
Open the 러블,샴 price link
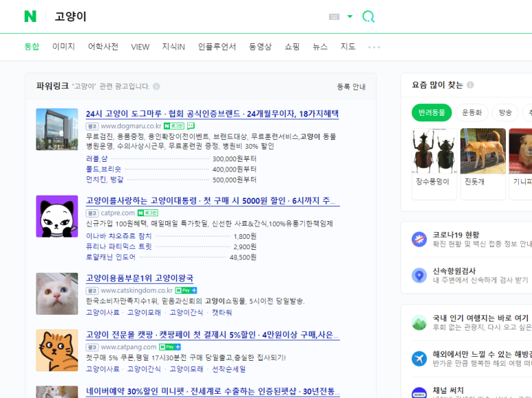97,158
